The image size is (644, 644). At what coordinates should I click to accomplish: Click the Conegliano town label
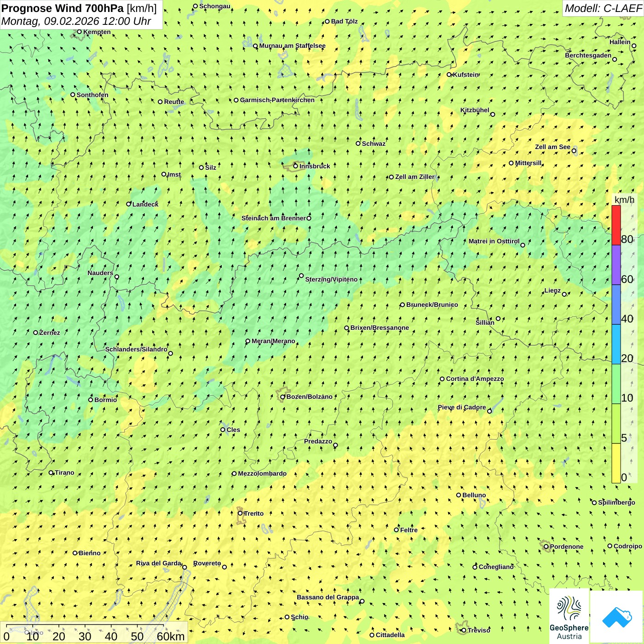click(x=496, y=567)
